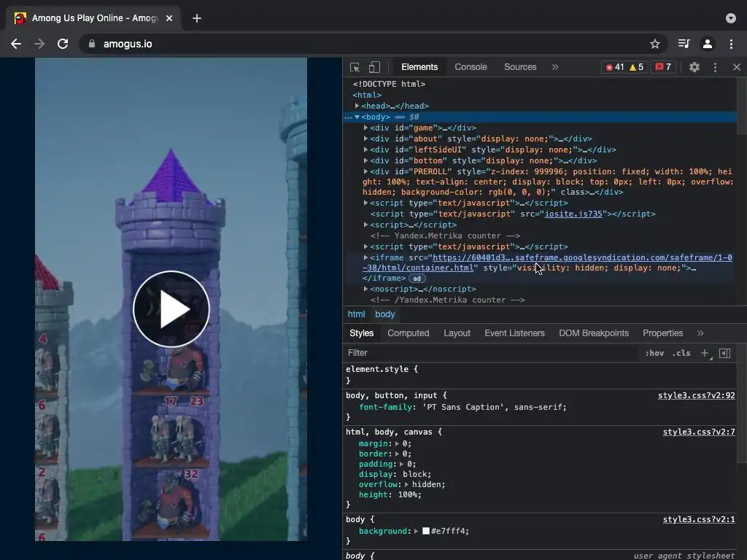This screenshot has height=560, width=747.
Task: Toggle the device toolbar icon in DevTools
Action: click(374, 67)
